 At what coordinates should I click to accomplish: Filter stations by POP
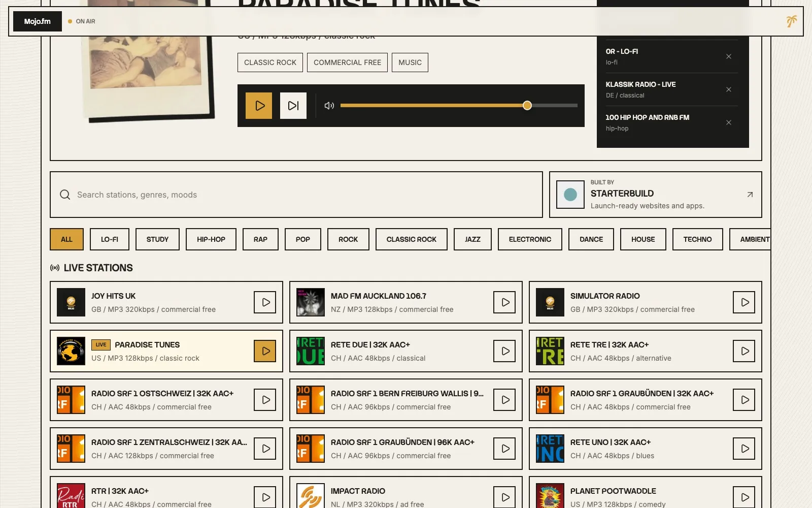[303, 239]
